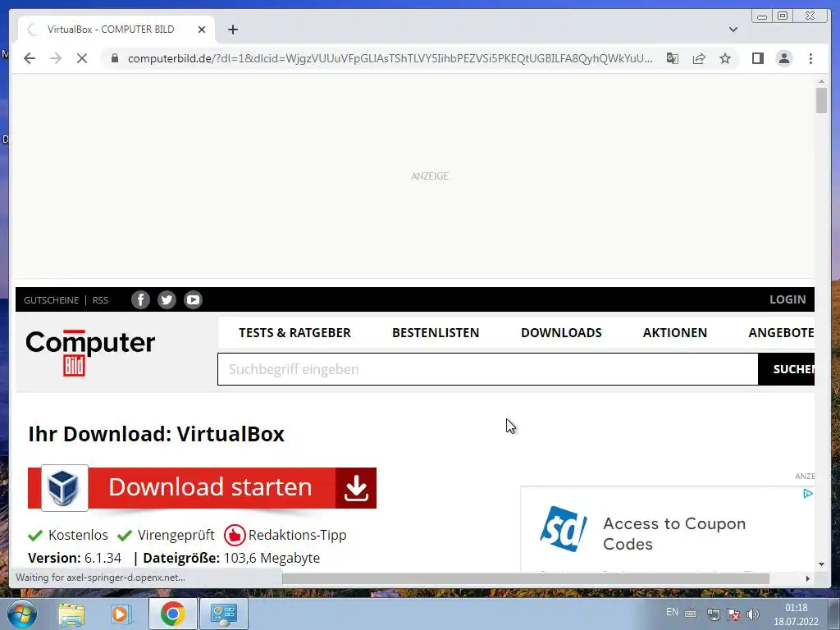Click the vertical scrollbar down arrow
Screen dimensions: 840x630
click(821, 564)
